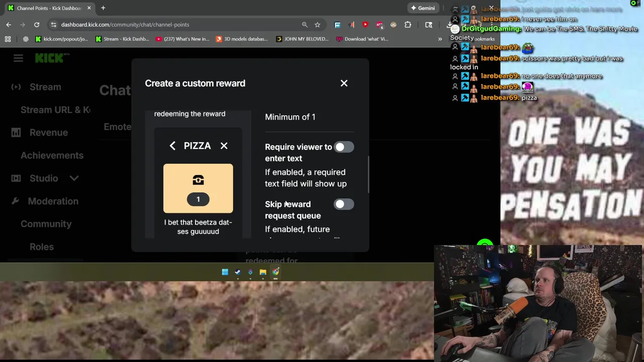
Task: Click the orange PIZZA reward card
Action: click(198, 188)
